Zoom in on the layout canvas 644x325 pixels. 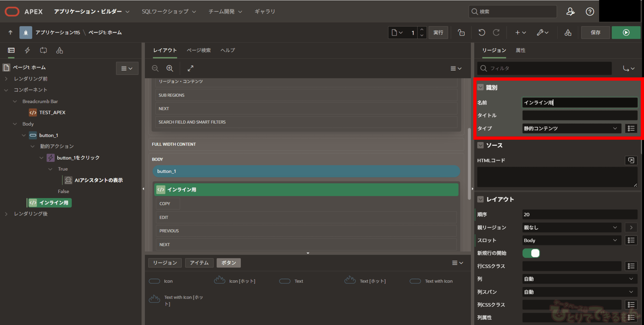click(x=170, y=68)
